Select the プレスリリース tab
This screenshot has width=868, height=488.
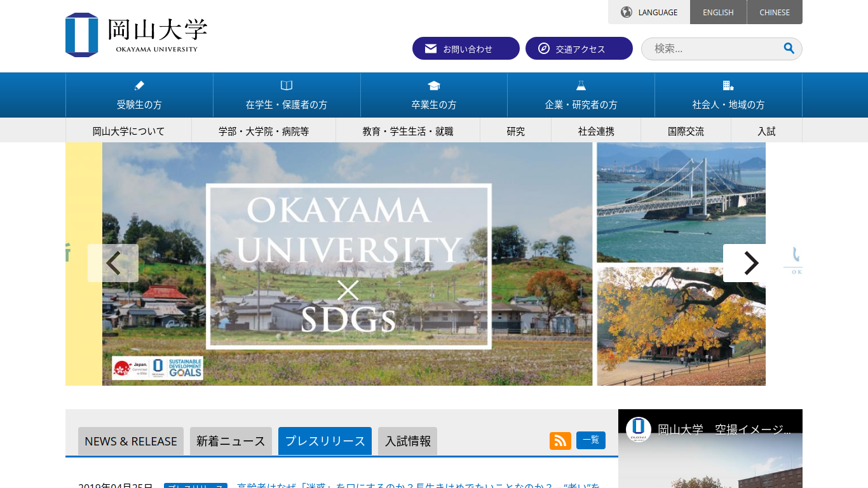point(325,441)
